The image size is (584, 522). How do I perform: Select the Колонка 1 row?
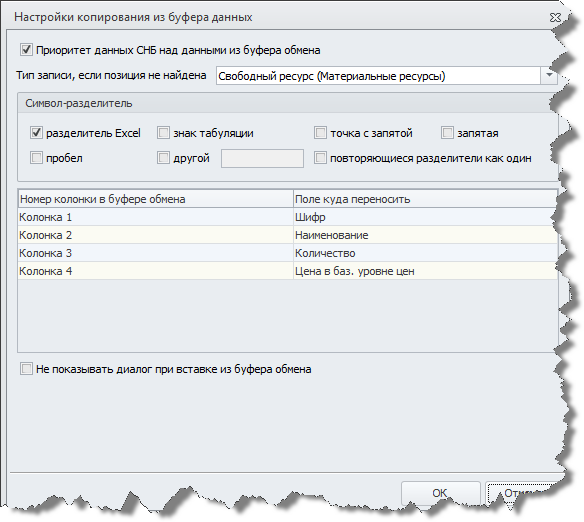tap(288, 217)
